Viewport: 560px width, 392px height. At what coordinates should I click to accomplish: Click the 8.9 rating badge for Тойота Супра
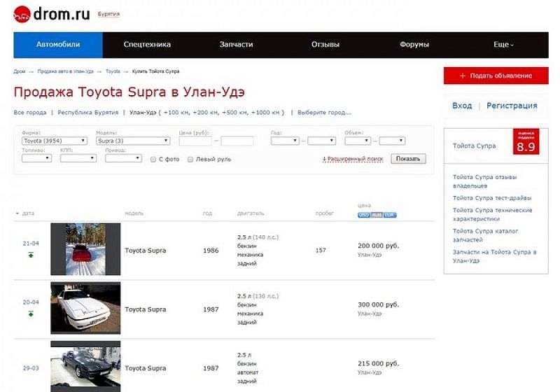(525, 143)
